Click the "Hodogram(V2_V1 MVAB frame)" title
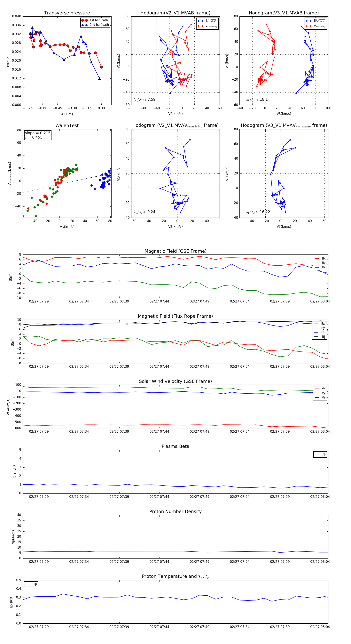This screenshot has width=351, height=644. (x=175, y=13)
